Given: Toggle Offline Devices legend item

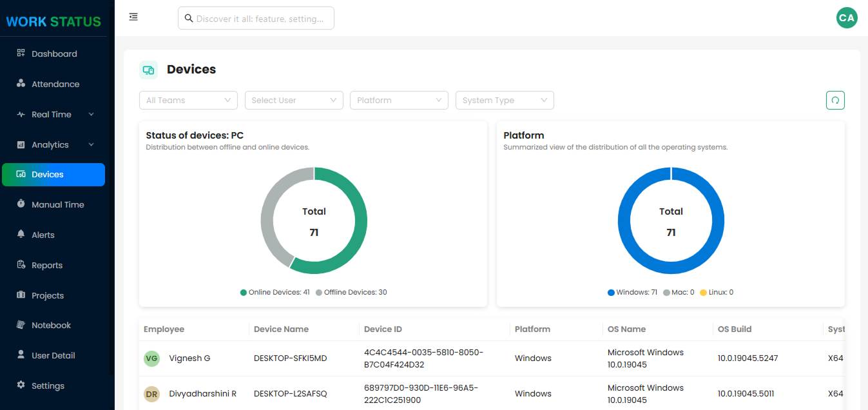Looking at the screenshot, I should coord(351,292).
